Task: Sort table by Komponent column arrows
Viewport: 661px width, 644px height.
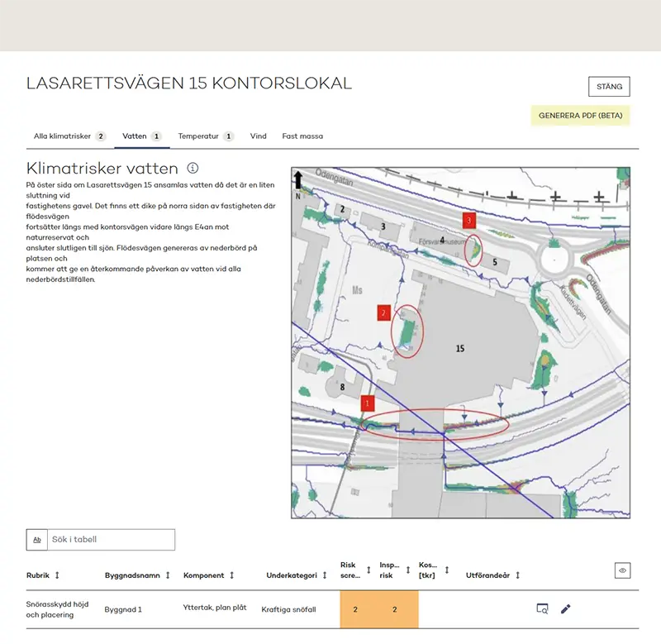Action: click(232, 575)
